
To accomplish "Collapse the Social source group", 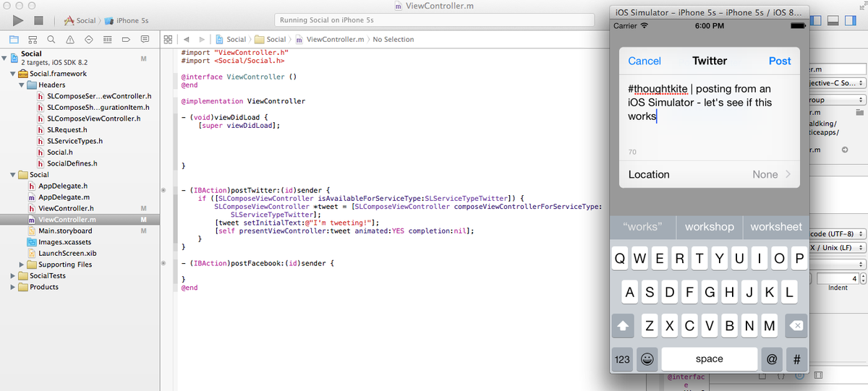I will (x=13, y=175).
